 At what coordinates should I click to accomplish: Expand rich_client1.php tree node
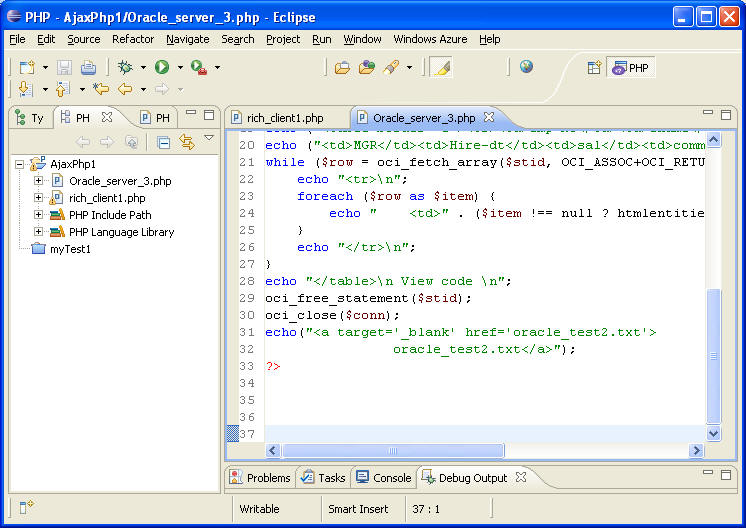38,197
